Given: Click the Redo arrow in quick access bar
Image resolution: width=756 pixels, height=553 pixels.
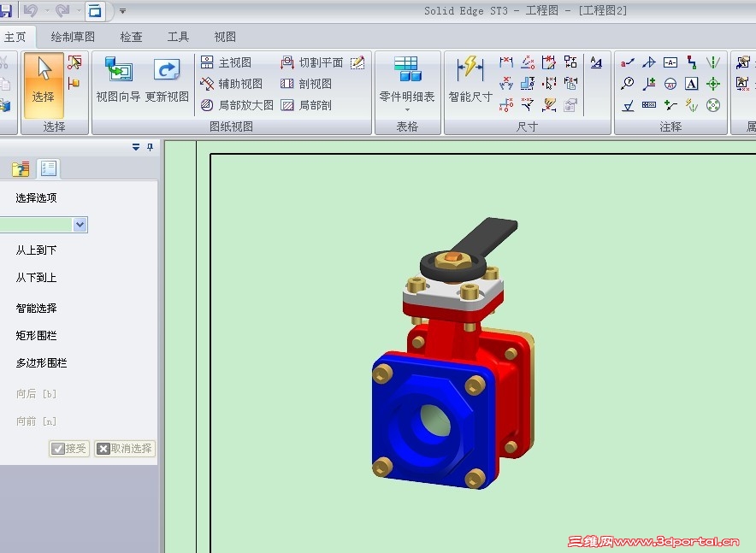Looking at the screenshot, I should point(62,10).
